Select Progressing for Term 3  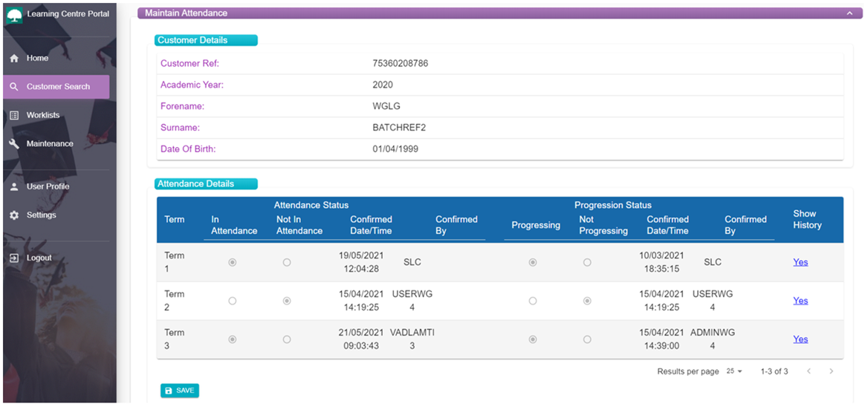pyautogui.click(x=533, y=339)
